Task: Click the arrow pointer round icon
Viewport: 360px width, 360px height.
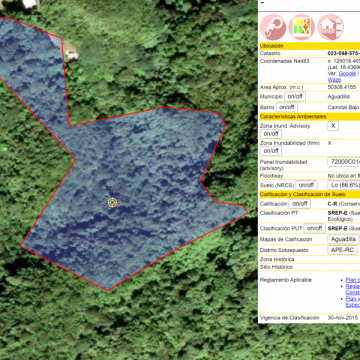Action: 273,27
